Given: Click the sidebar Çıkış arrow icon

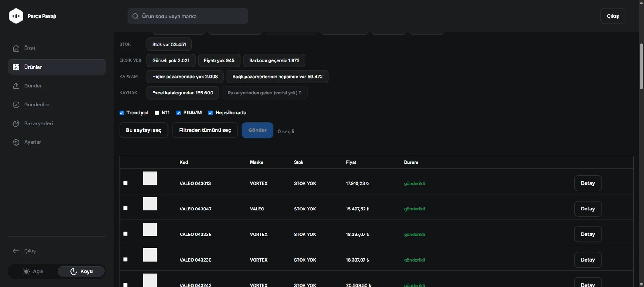Looking at the screenshot, I should [x=16, y=251].
